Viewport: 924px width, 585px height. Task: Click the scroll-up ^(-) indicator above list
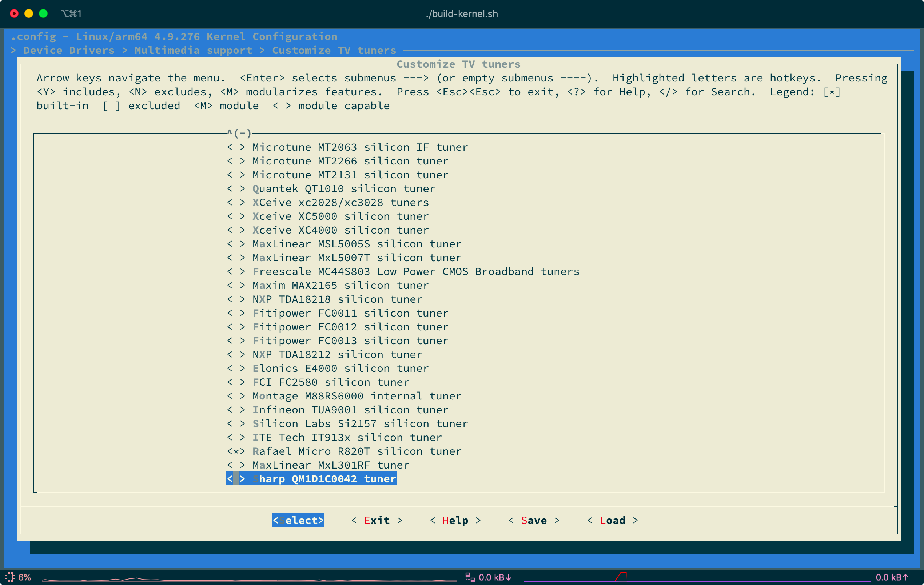pos(239,133)
